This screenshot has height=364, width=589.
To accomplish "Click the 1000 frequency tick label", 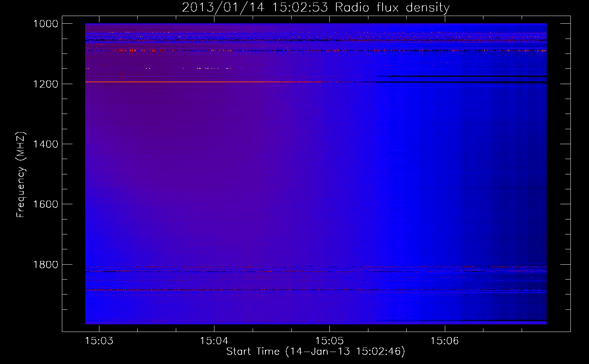I will (x=46, y=24).
